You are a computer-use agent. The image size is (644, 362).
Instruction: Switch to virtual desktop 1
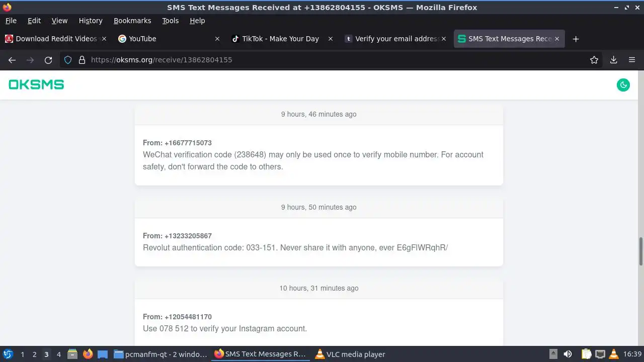click(22, 354)
